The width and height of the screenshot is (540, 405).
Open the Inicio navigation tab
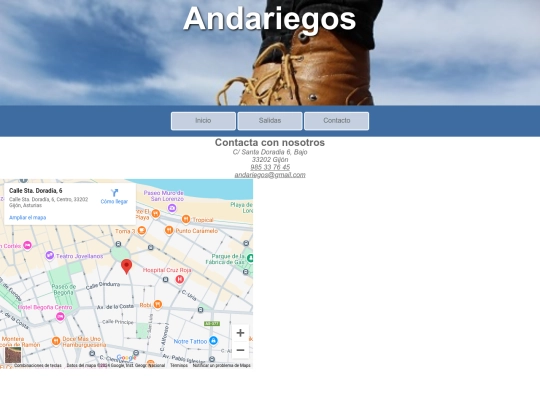pos(203,121)
